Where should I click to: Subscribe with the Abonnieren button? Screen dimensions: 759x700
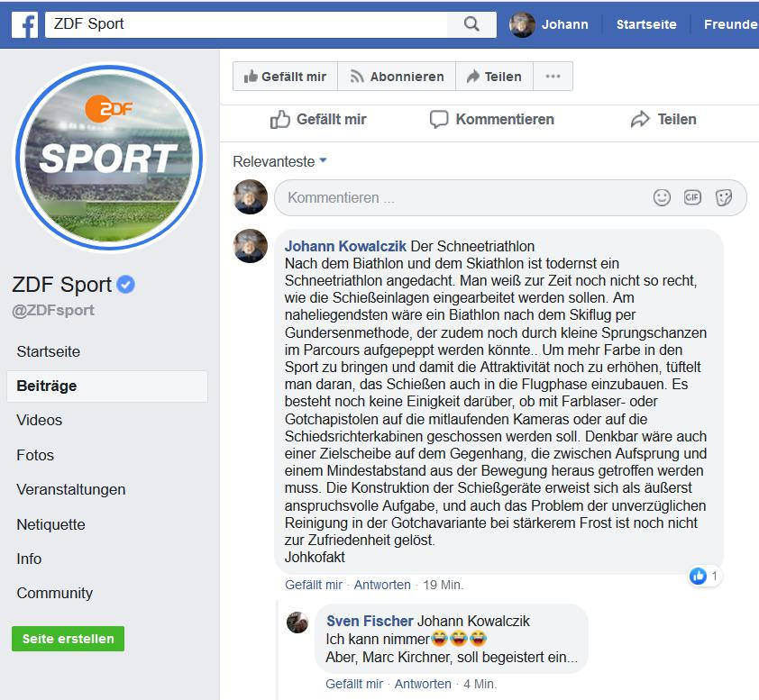397,77
